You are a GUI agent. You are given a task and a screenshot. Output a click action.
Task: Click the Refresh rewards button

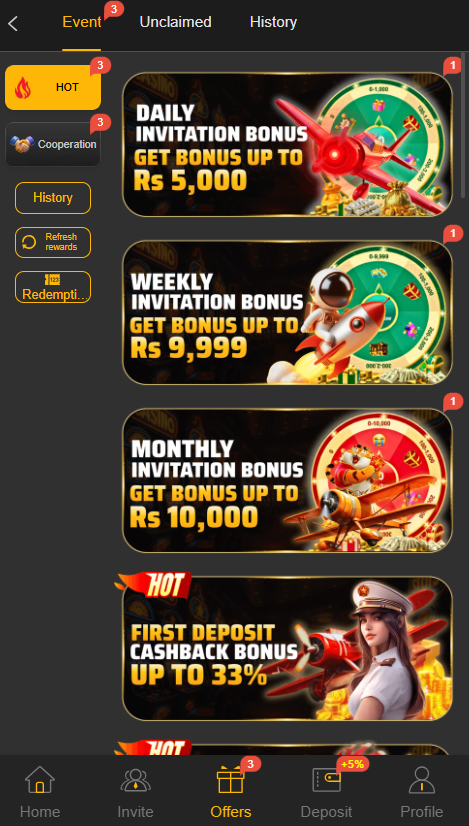coord(53,242)
